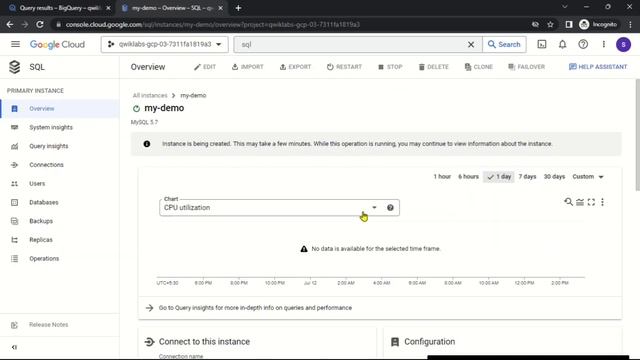Close the my-demo browser tab
640x360 pixels.
pos(220,8)
